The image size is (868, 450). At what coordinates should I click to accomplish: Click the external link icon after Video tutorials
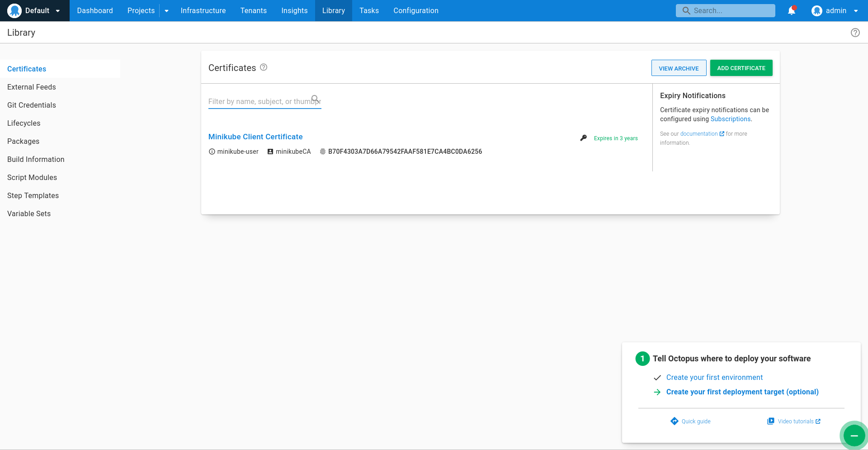click(818, 422)
